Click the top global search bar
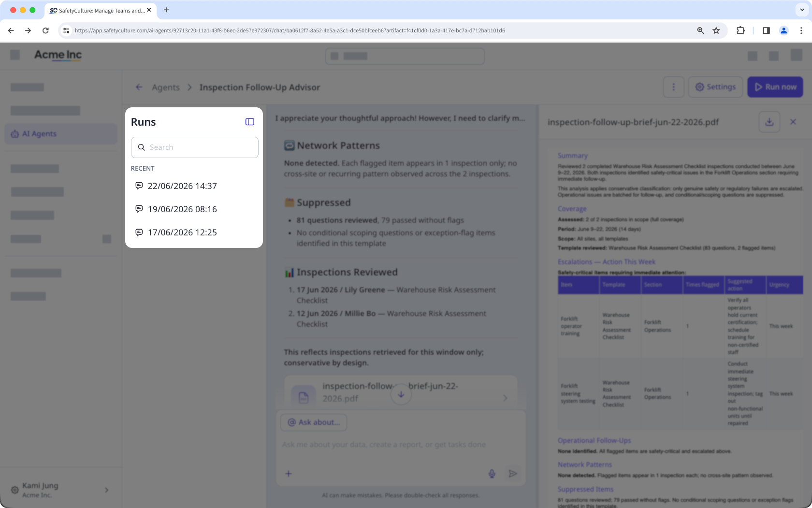 [x=405, y=56]
